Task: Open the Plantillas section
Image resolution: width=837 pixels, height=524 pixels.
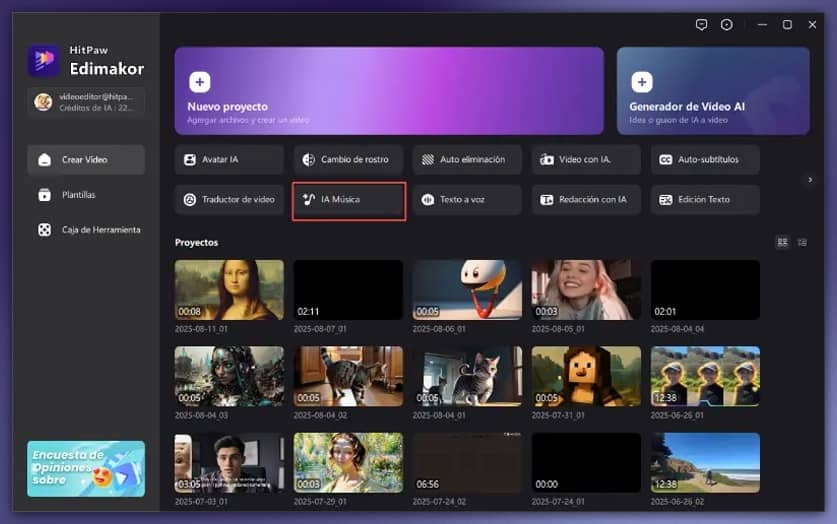Action: (86, 195)
